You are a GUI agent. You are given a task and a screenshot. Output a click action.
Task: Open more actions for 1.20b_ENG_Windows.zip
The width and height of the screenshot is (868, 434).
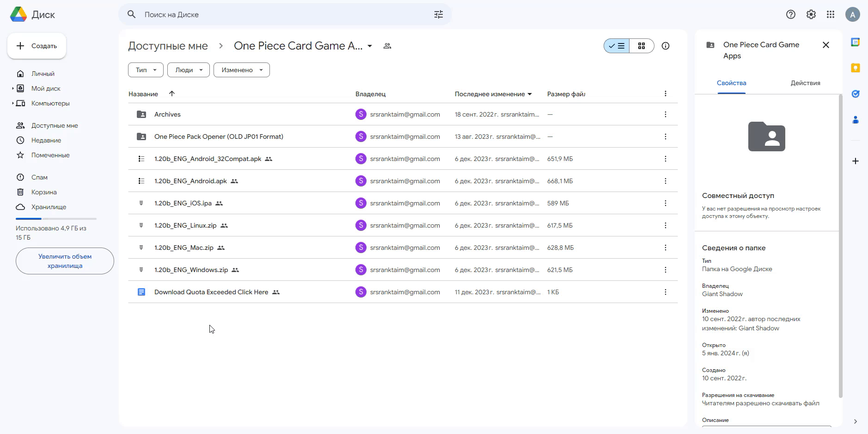(665, 270)
